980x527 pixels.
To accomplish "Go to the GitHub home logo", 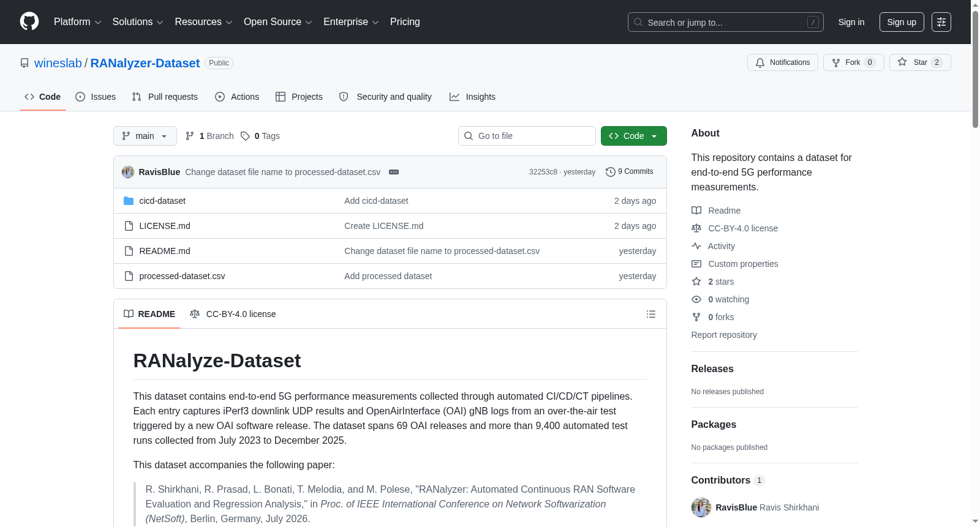I will 29,21.
